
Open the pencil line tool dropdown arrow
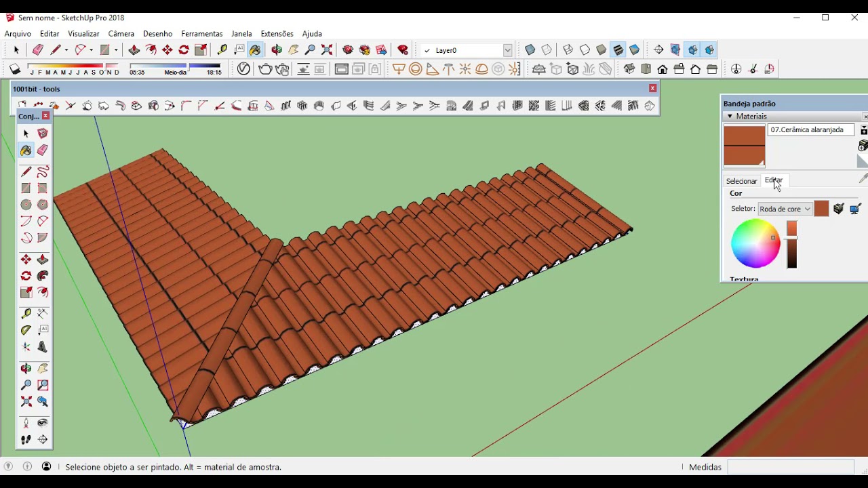click(66, 50)
